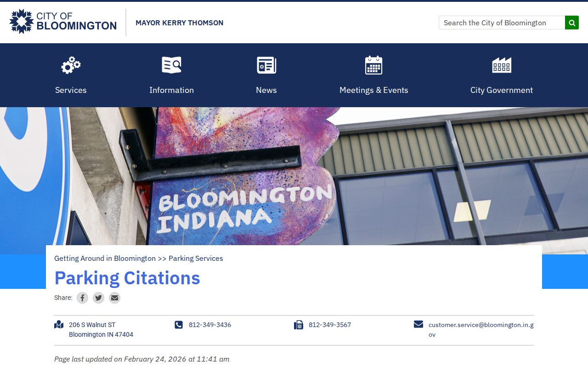Click the map marker address icon
Screen dimensions: 588x368
pyautogui.click(x=59, y=325)
